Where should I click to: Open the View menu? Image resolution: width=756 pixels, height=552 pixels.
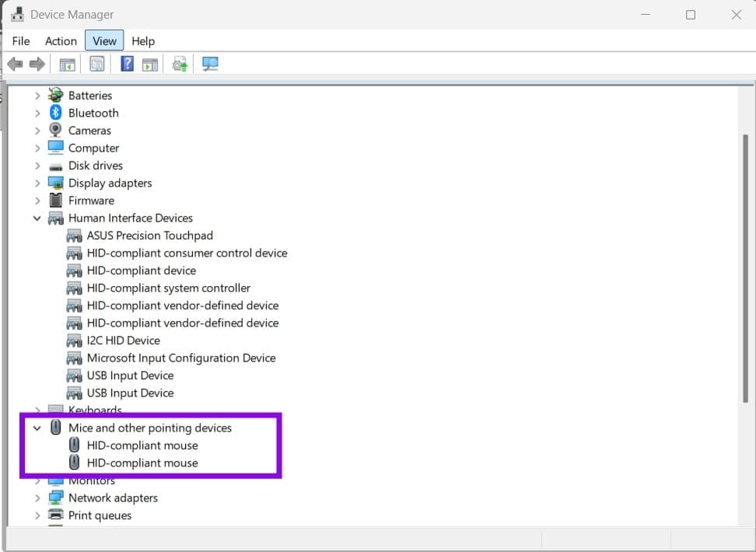[x=105, y=40]
